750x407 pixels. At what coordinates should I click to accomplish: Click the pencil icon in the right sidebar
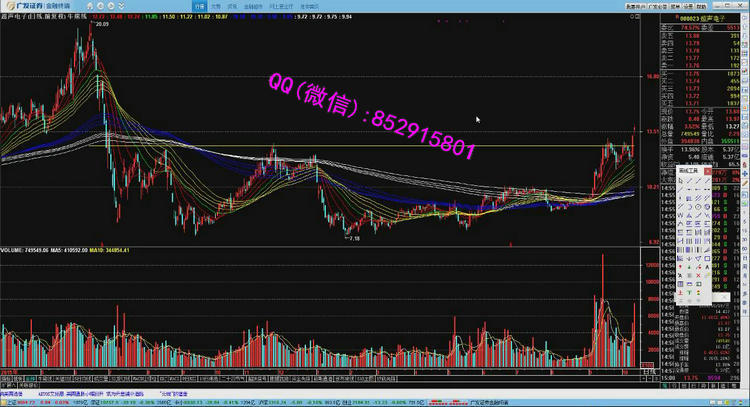point(745,183)
